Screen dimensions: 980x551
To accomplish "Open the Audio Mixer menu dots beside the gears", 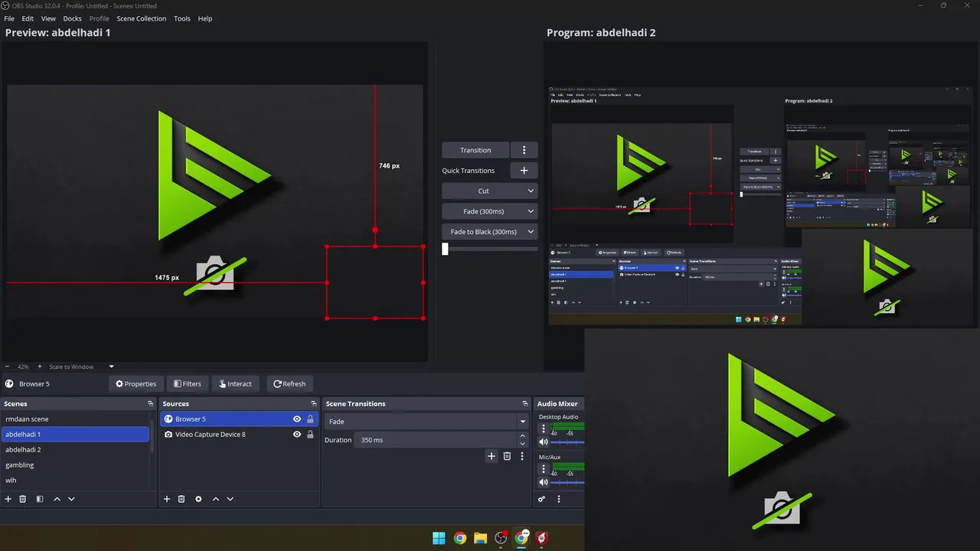I will (x=559, y=499).
